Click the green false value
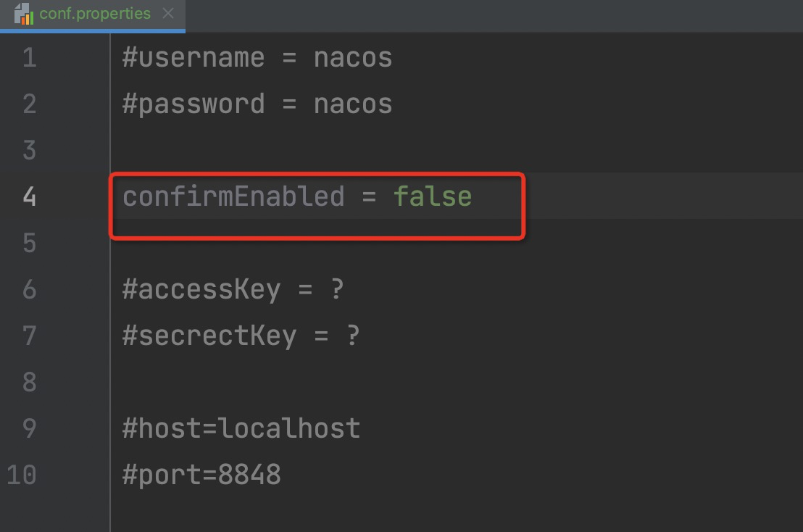 tap(432, 196)
